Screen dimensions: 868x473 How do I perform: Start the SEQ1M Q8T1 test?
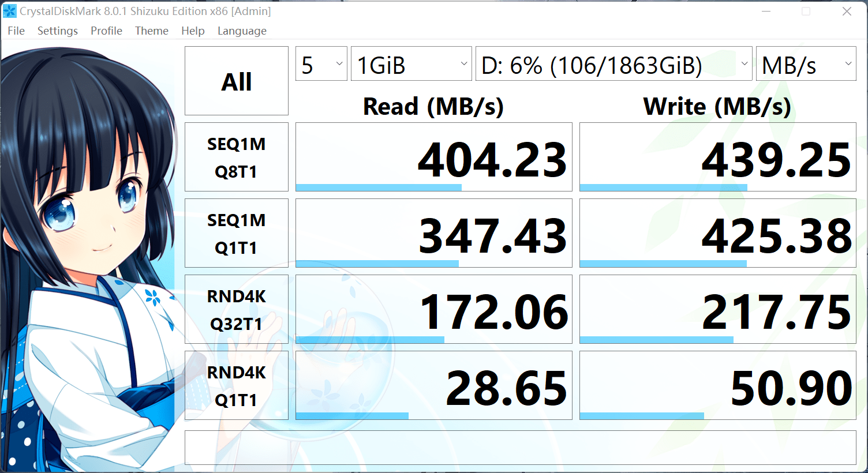coord(237,157)
